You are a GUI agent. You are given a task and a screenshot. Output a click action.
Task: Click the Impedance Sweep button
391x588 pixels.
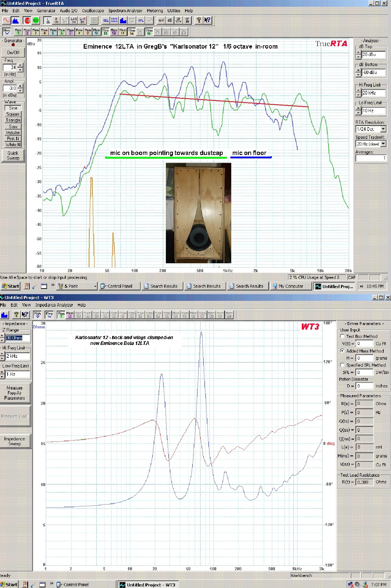pyautogui.click(x=15, y=441)
